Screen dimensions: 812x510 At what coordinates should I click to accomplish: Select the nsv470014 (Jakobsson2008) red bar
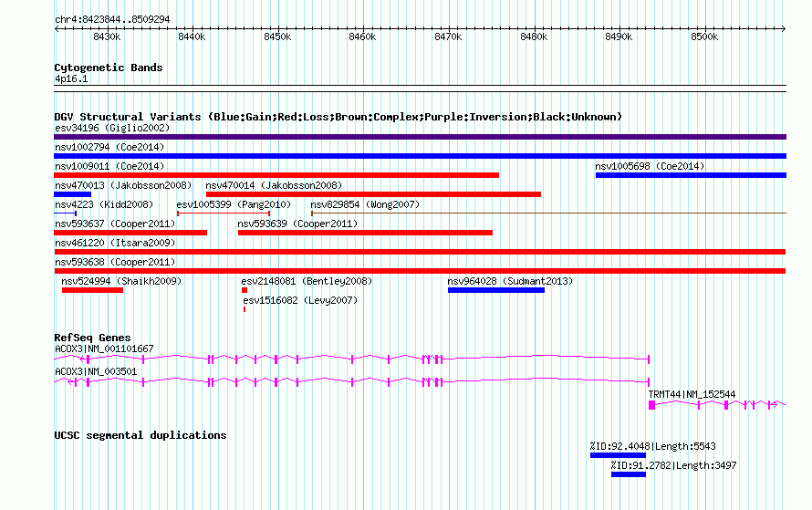coord(373,194)
